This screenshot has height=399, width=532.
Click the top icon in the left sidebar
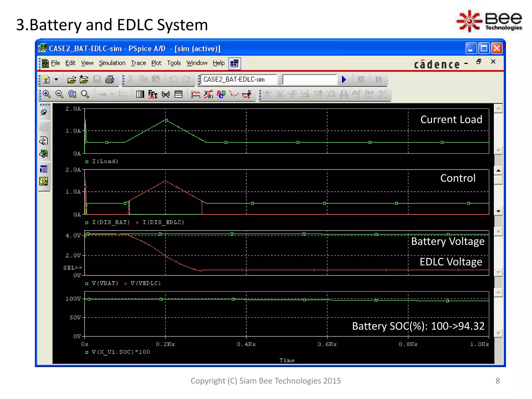click(x=44, y=112)
